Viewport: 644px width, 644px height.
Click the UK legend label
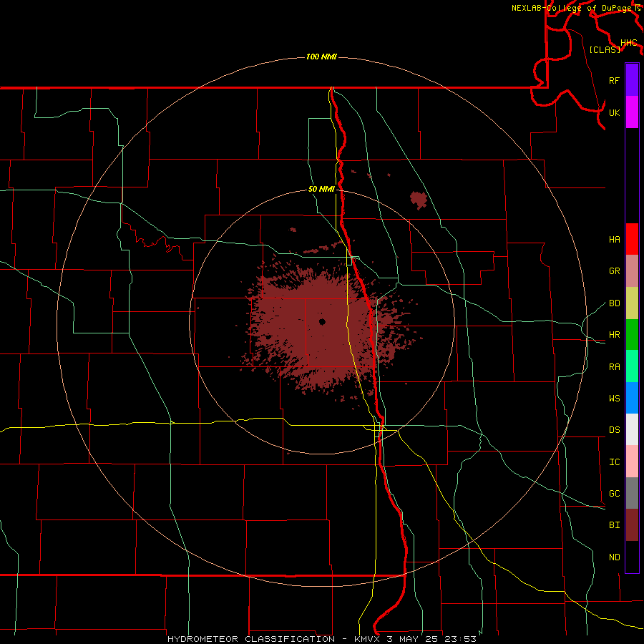(614, 112)
